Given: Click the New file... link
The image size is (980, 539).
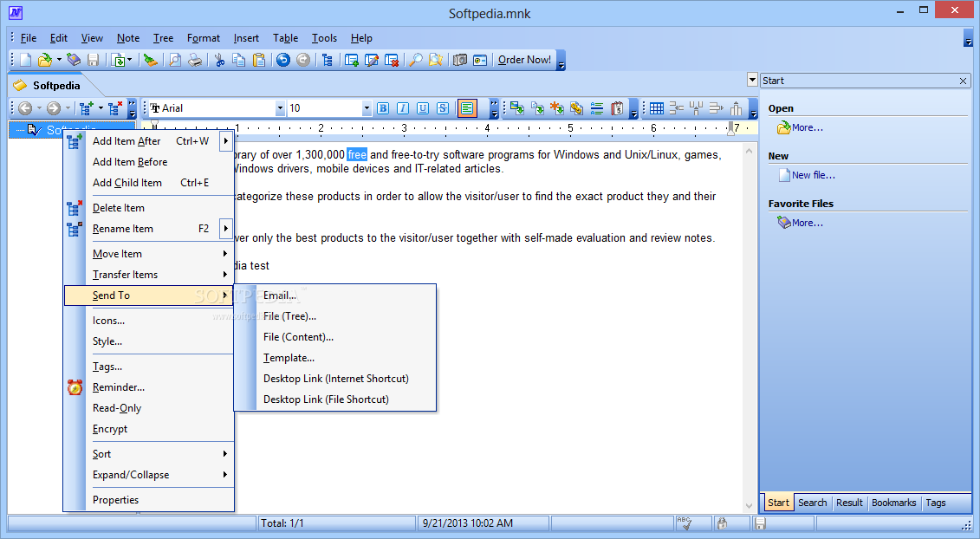Looking at the screenshot, I should [x=813, y=175].
